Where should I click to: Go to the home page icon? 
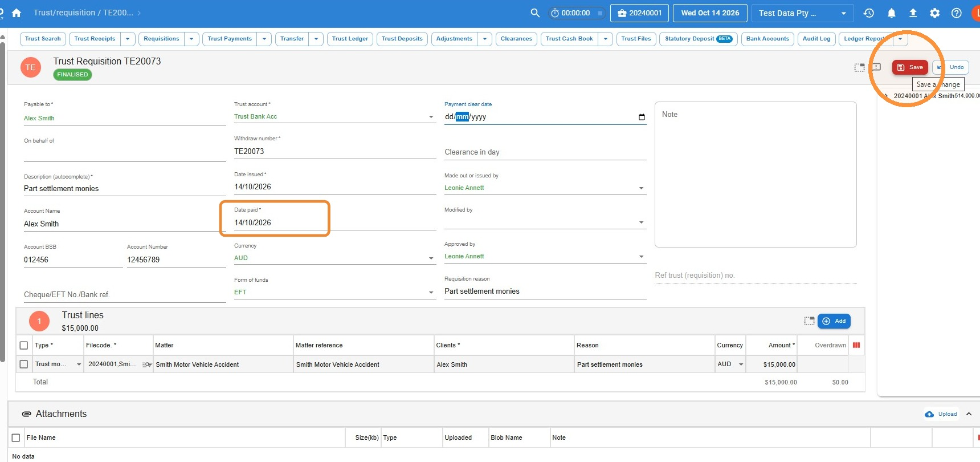pos(17,13)
